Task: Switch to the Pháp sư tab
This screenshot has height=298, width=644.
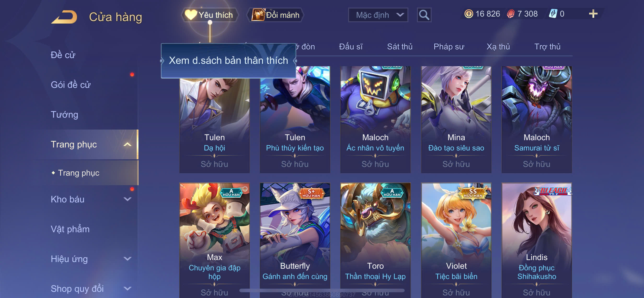Action: 449,47
